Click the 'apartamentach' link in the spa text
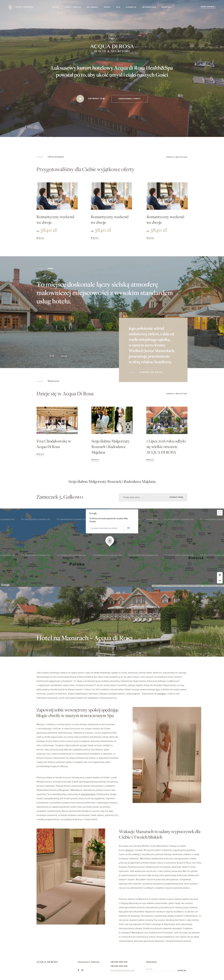224x980 pixels. [x=88, y=794]
